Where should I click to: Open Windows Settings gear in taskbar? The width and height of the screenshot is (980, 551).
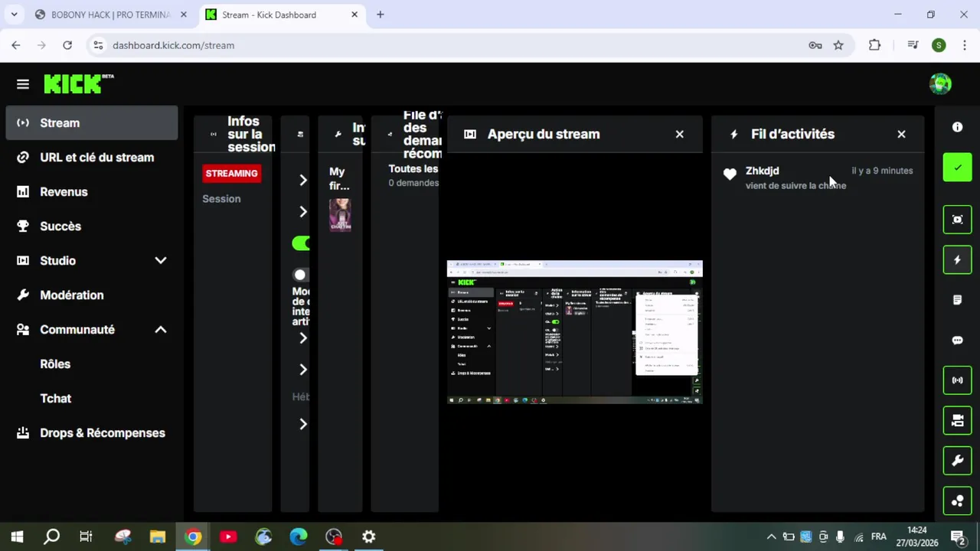[369, 536]
